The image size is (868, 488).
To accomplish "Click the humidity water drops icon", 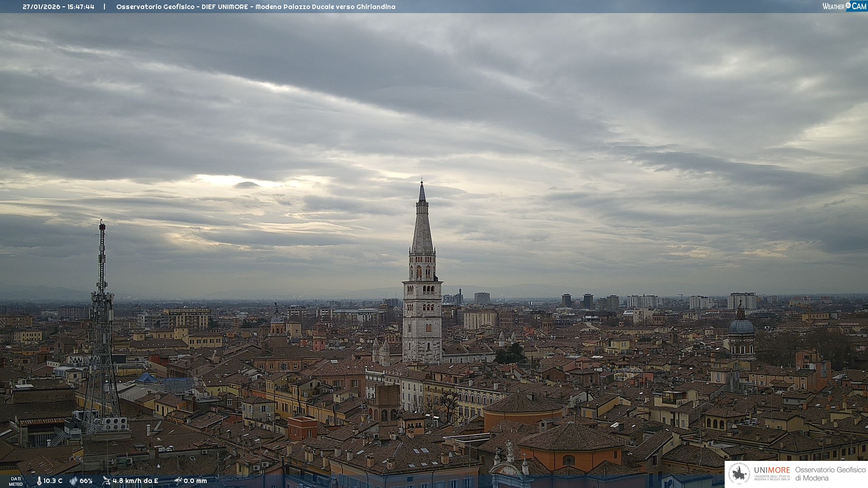I will pyautogui.click(x=73, y=481).
